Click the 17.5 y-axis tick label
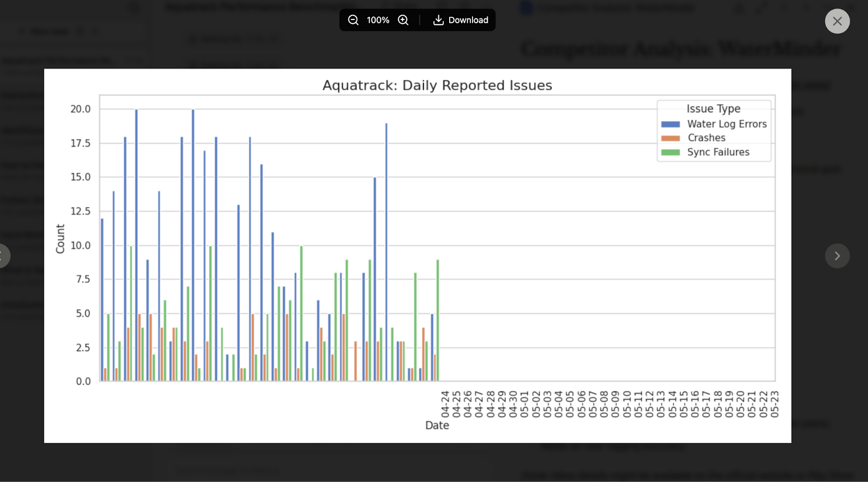Image resolution: width=868 pixels, height=482 pixels. tap(80, 143)
